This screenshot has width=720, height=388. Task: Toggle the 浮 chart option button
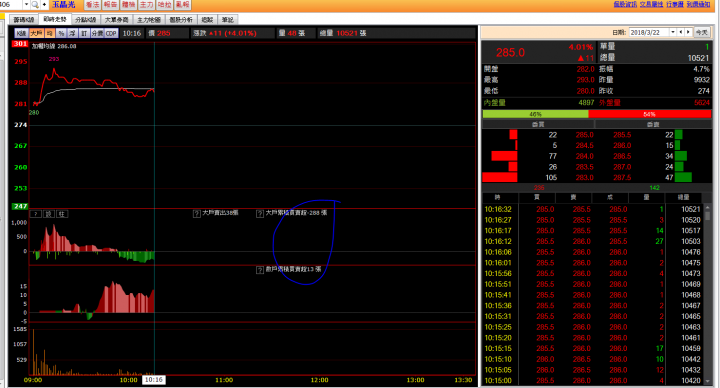pyautogui.click(x=73, y=33)
